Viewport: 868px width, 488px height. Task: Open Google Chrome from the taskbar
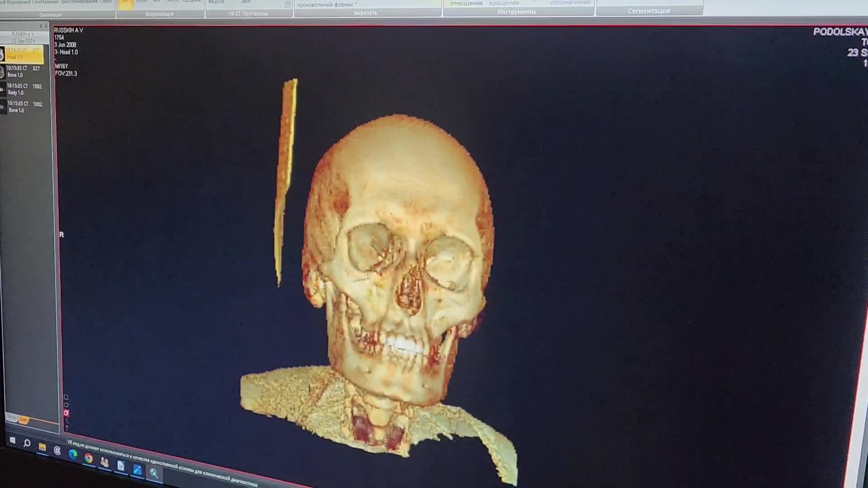89,458
